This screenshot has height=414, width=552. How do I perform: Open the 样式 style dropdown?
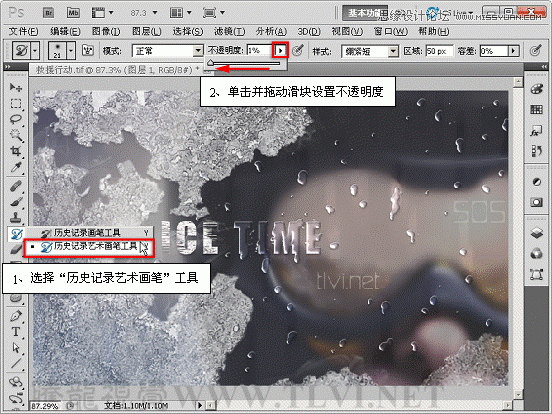[370, 51]
